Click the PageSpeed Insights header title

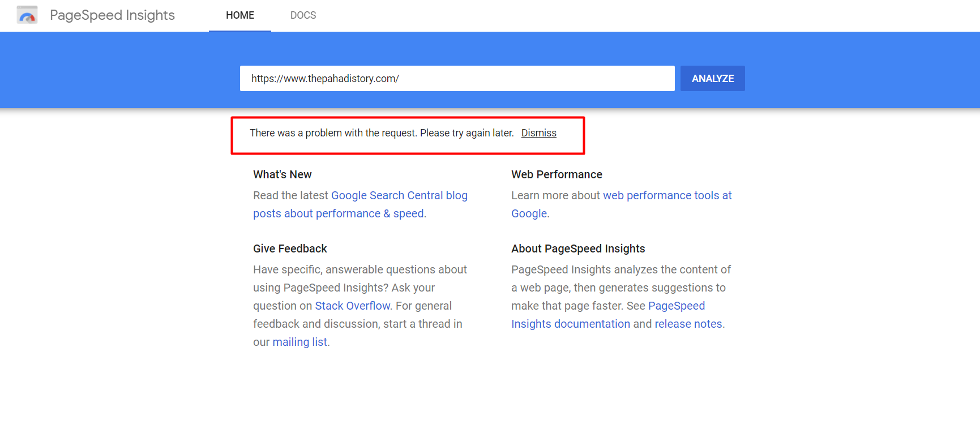pyautogui.click(x=112, y=15)
